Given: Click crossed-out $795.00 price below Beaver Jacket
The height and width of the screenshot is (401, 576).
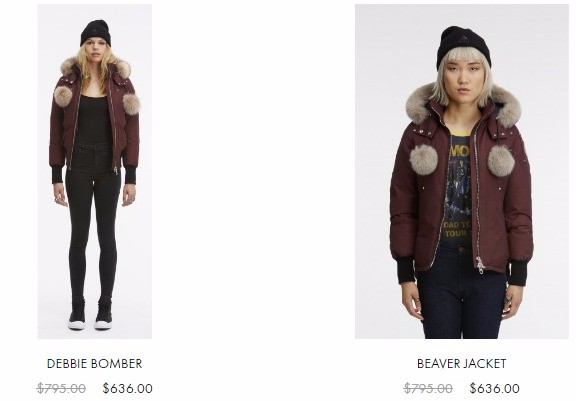Looking at the screenshot, I should pos(428,388).
